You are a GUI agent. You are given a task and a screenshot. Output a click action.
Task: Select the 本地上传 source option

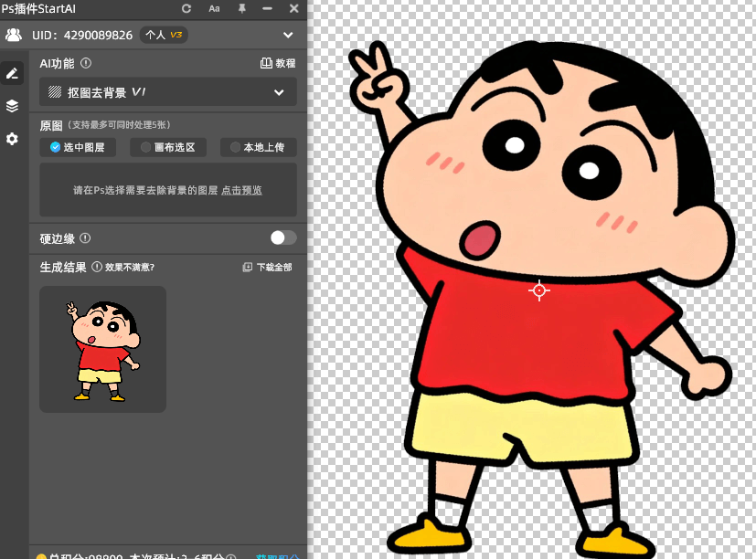coord(257,146)
